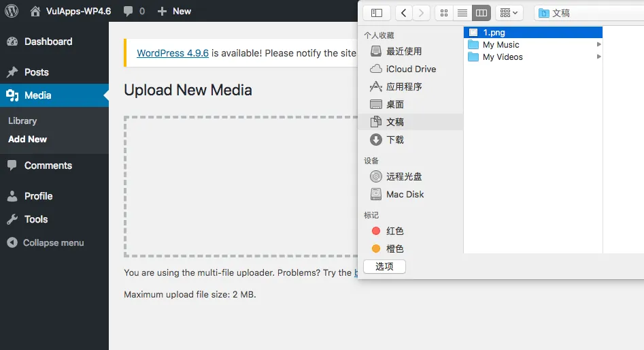Open the item arrangement dropdown

(x=509, y=13)
